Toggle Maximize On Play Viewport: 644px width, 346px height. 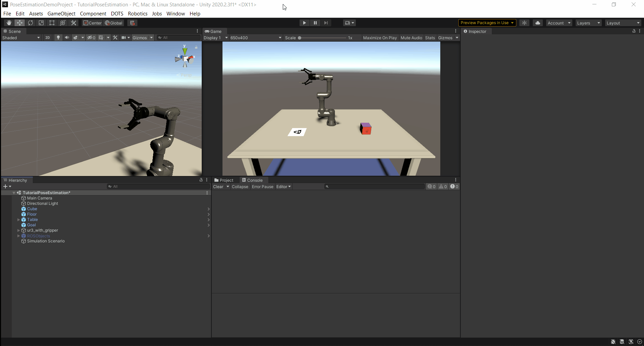(x=380, y=38)
